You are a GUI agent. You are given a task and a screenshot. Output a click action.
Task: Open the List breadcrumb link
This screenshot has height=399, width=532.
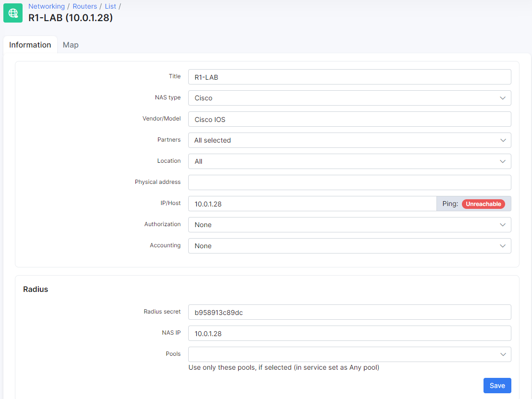pos(110,6)
